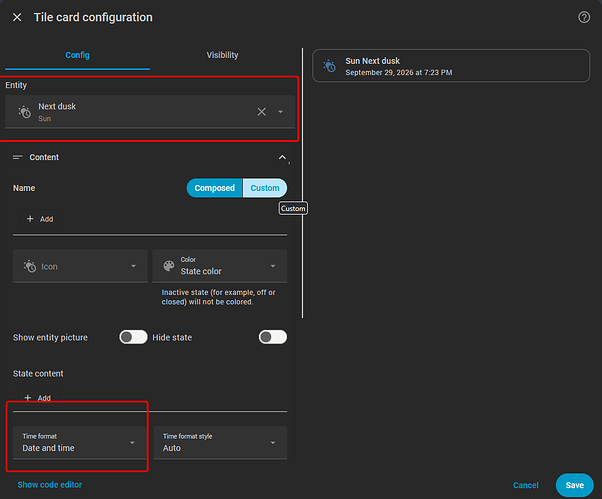This screenshot has width=602, height=499.
Task: Click the Next dusk entity field
Action: click(150, 112)
